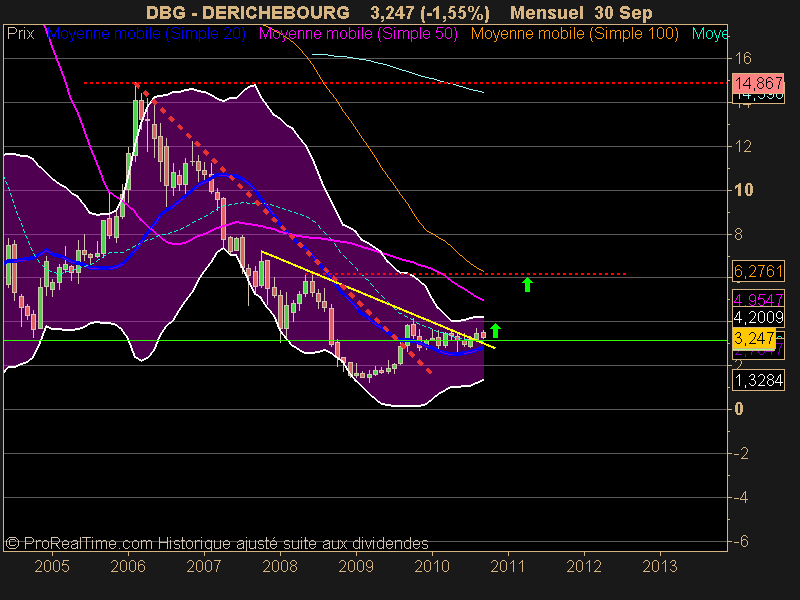Click the ProRealTime.com copyright notice

click(217, 543)
